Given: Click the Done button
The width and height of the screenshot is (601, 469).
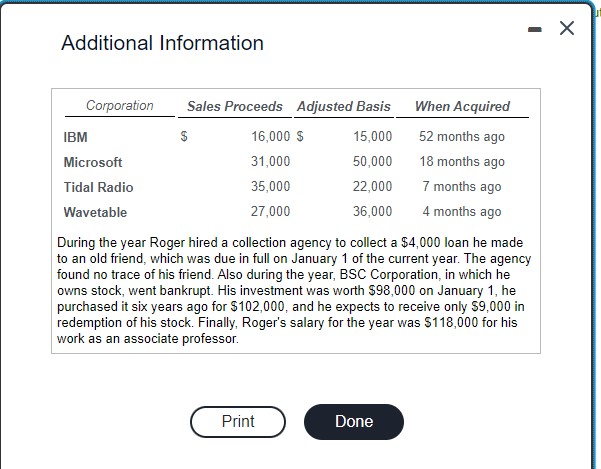Looking at the screenshot, I should (354, 421).
